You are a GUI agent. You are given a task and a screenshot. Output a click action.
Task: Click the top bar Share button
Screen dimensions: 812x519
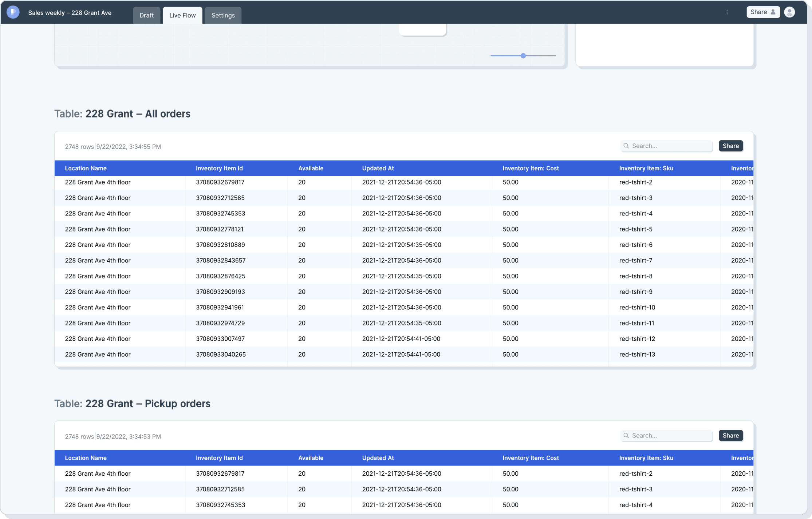point(763,12)
